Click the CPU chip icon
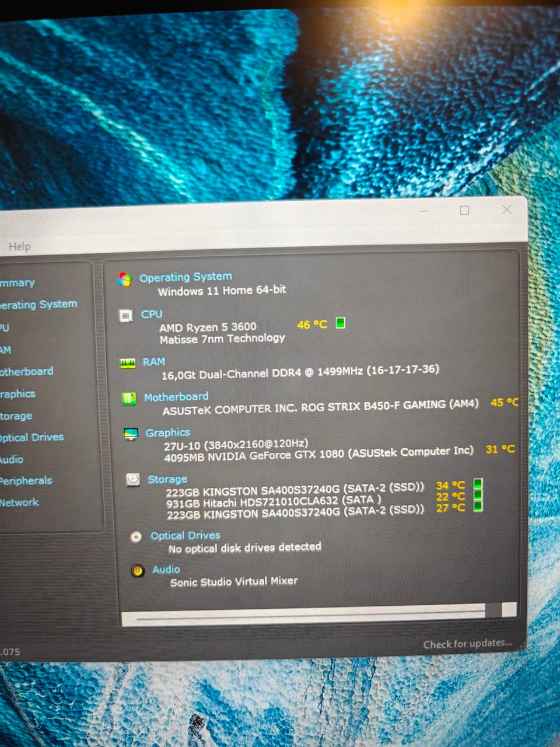The width and height of the screenshot is (560, 747). point(125,316)
